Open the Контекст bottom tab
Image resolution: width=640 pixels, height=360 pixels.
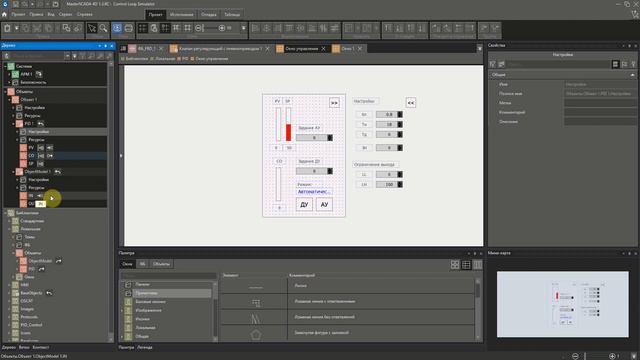point(41,347)
